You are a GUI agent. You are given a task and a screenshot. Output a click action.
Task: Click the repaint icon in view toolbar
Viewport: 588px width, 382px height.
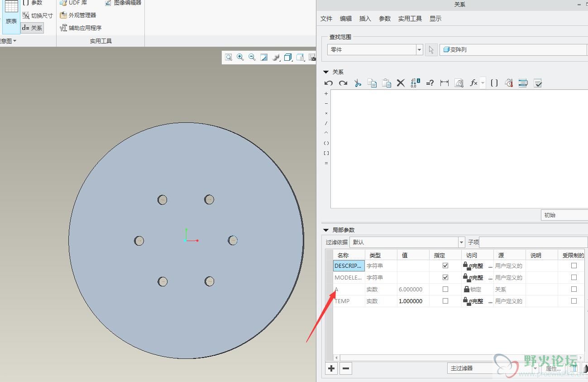click(264, 57)
